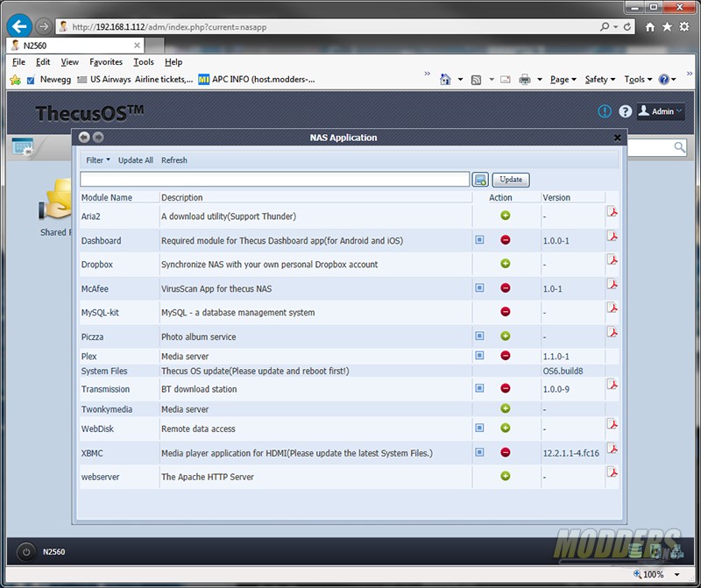This screenshot has height=588, width=701.
Task: Open the Plex module page icon
Action: click(x=479, y=356)
